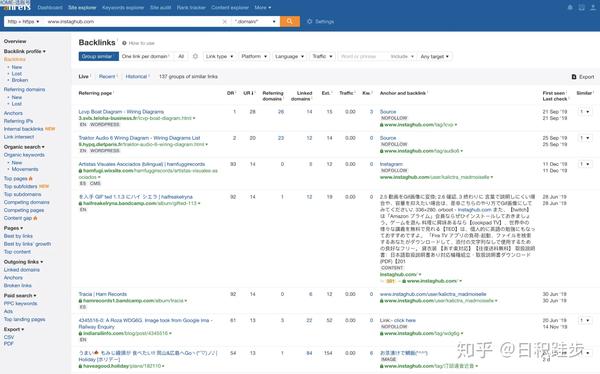The height and width of the screenshot is (374, 600).
Task: Open the Any target dropdown
Action: coord(434,57)
